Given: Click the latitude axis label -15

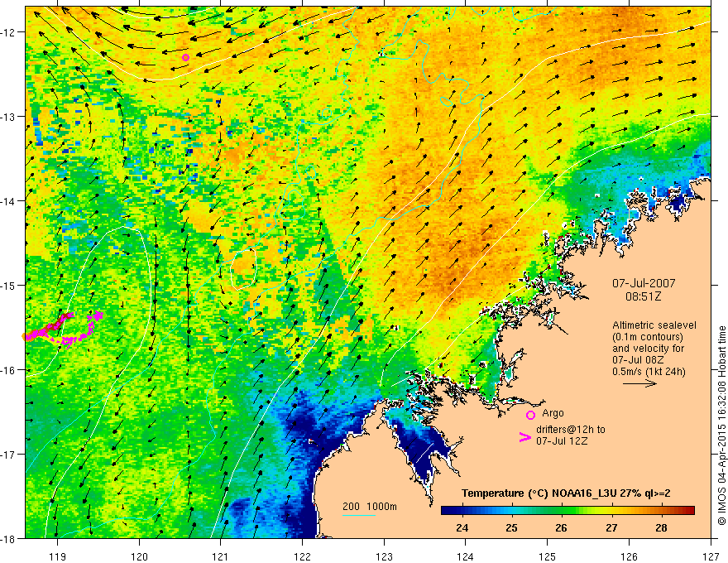Looking at the screenshot, I should tap(9, 285).
